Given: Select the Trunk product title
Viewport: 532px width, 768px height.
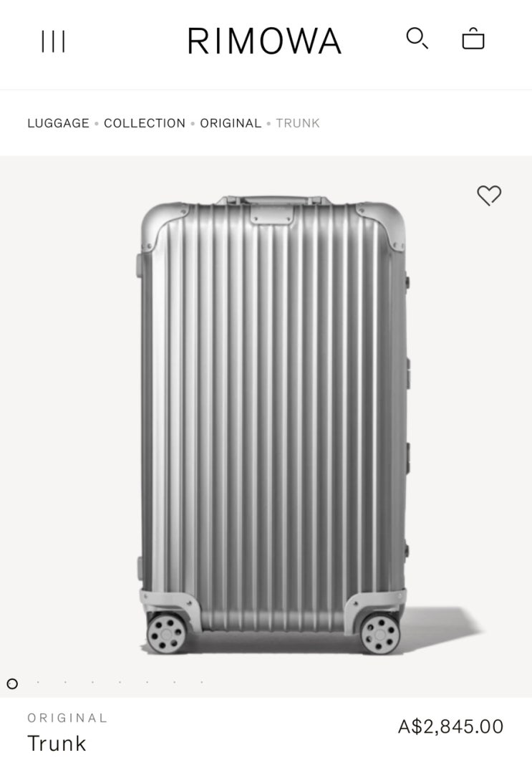Looking at the screenshot, I should (x=57, y=743).
